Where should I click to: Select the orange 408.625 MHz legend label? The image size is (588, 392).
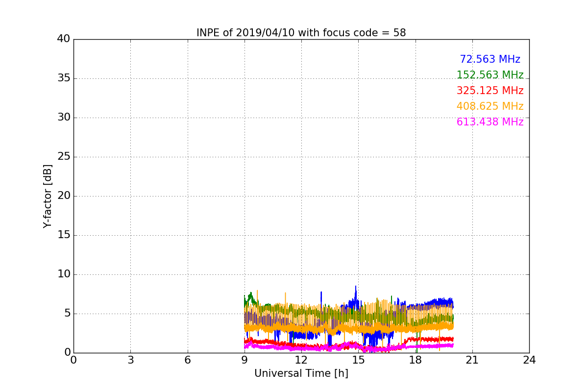point(490,106)
